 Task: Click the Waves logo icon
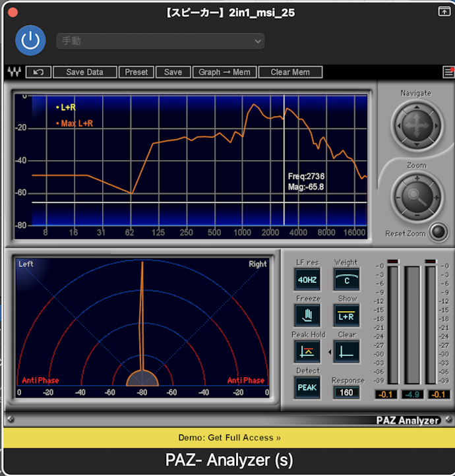(14, 72)
